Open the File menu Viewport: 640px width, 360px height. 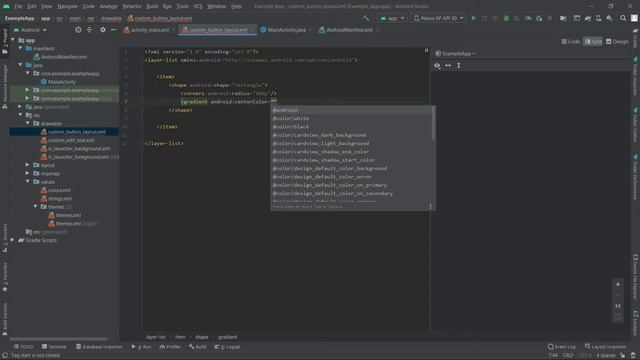[18, 6]
